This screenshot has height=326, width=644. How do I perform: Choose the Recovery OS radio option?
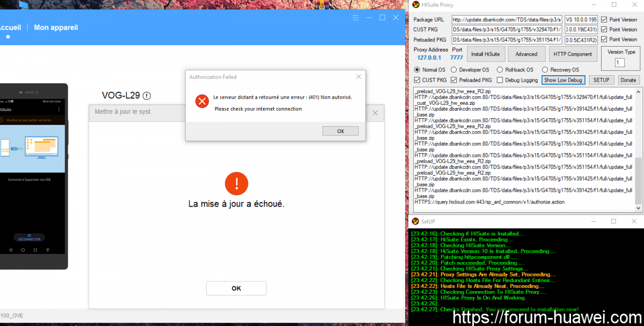pos(545,70)
